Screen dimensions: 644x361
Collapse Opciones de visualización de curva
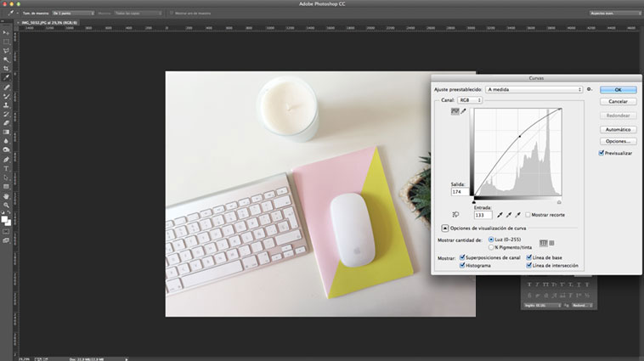pyautogui.click(x=444, y=228)
